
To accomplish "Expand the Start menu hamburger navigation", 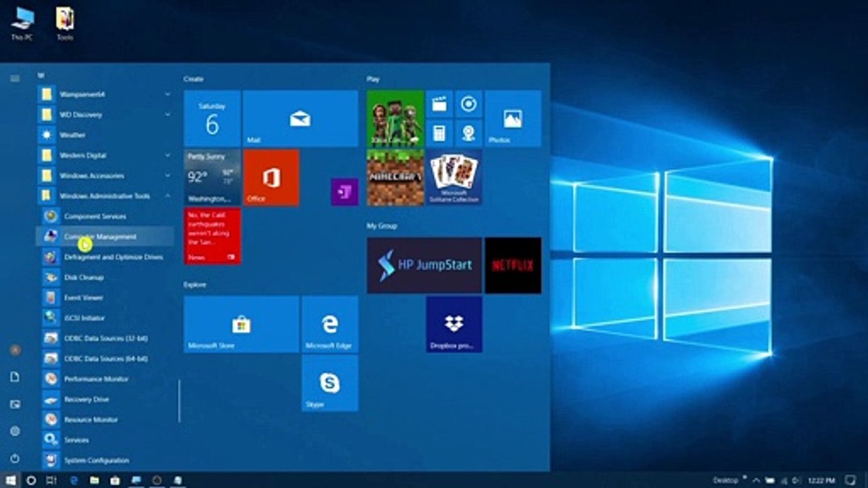I will point(15,79).
